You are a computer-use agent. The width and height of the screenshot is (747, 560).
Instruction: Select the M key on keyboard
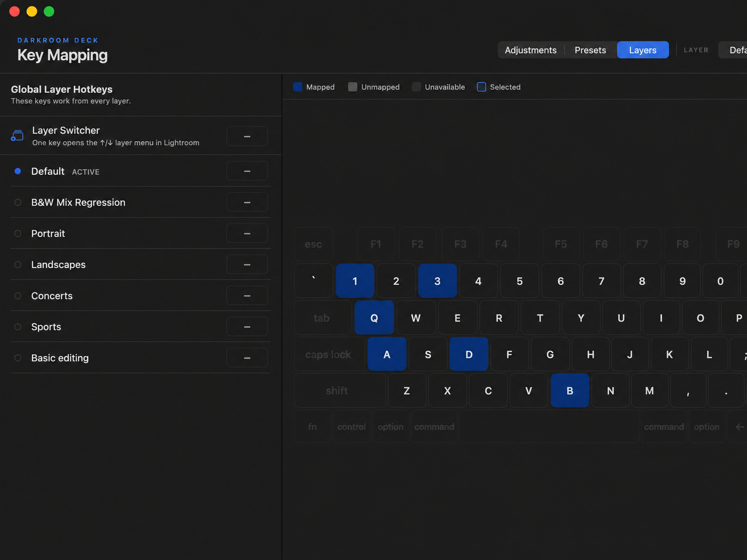click(x=650, y=391)
